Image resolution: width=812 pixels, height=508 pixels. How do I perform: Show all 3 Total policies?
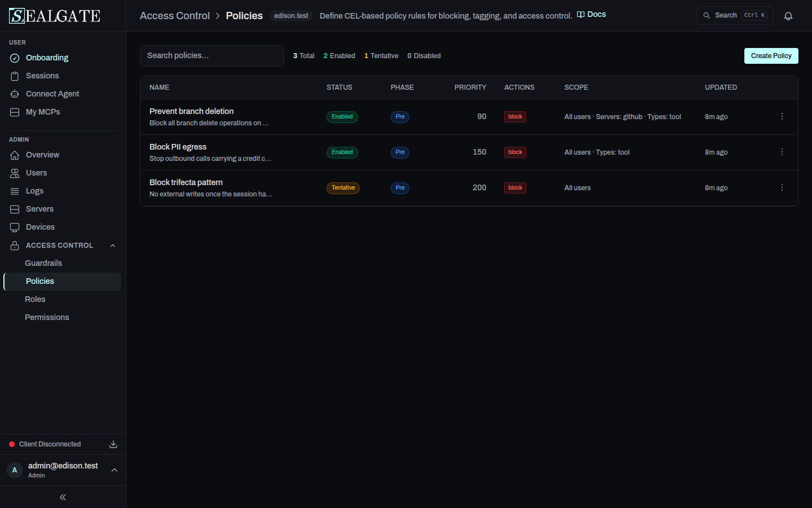point(304,56)
